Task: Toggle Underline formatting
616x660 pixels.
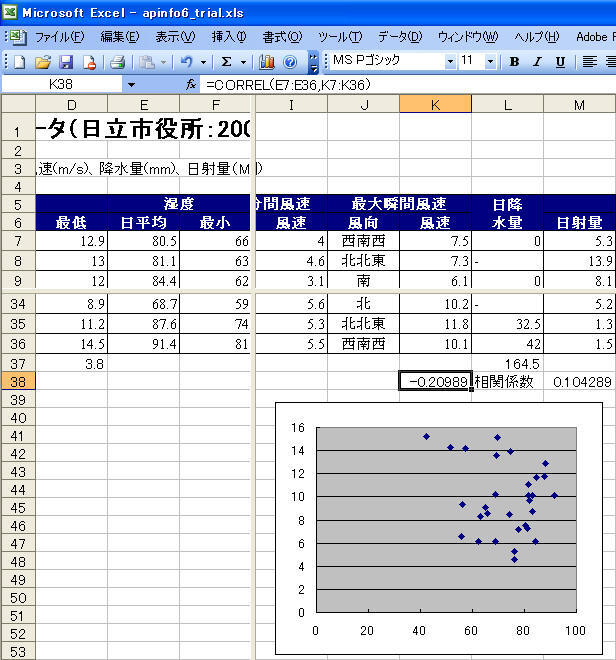Action: [560, 61]
